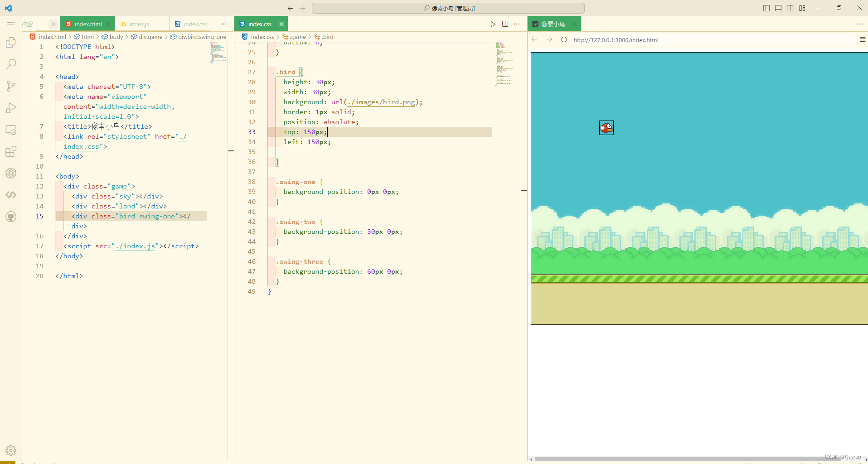The width and height of the screenshot is (868, 464).
Task: Open the Extensions view
Action: click(11, 151)
